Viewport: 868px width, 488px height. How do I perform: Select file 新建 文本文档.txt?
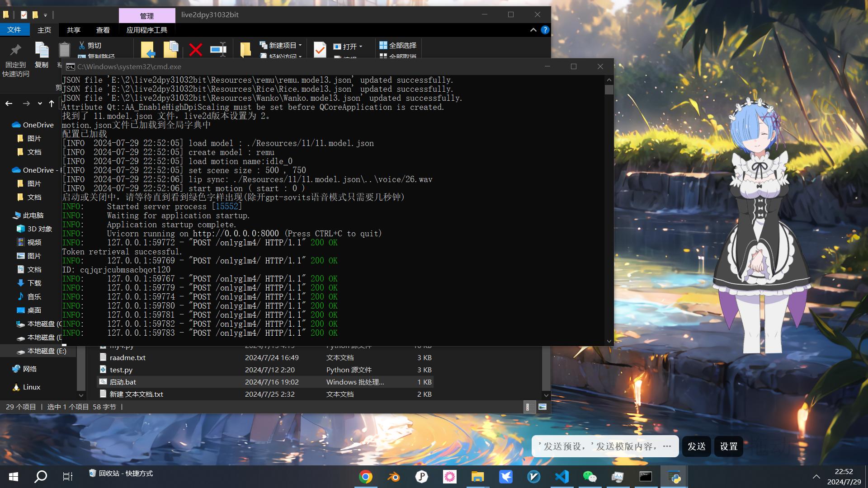(265, 394)
